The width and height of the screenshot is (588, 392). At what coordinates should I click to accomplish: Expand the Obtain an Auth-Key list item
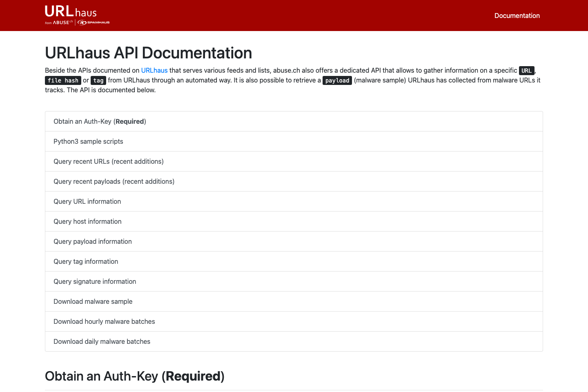tap(100, 121)
